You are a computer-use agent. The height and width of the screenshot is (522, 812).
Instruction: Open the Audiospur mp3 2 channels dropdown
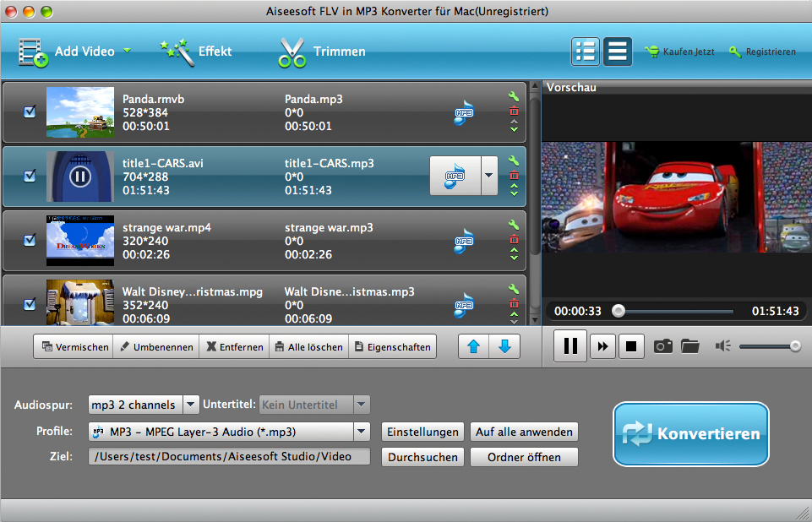click(x=144, y=405)
